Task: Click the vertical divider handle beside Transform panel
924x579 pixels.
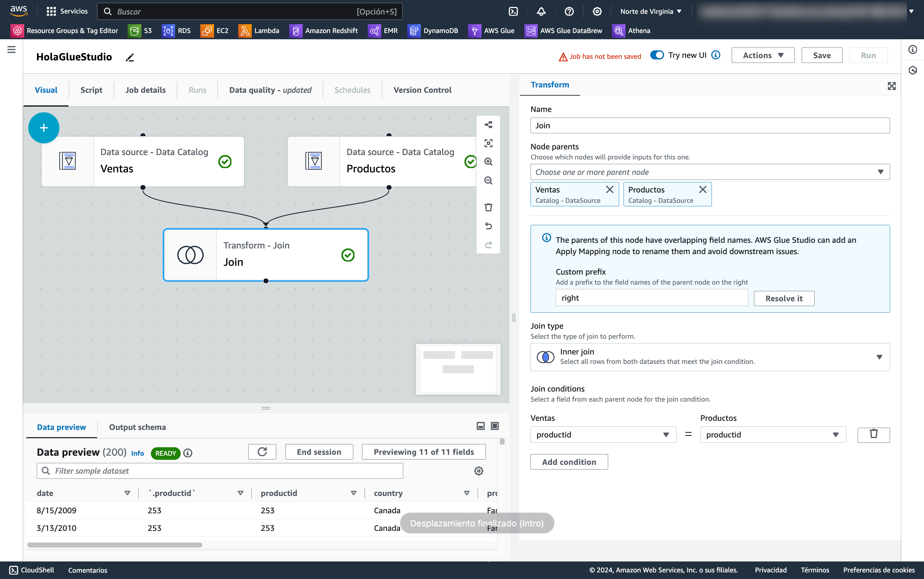Action: [514, 317]
